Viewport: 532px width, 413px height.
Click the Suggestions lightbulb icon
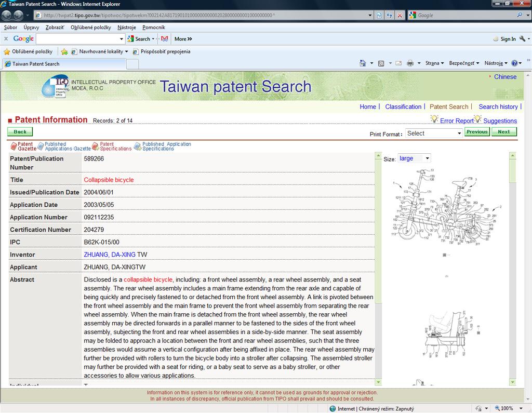click(478, 119)
